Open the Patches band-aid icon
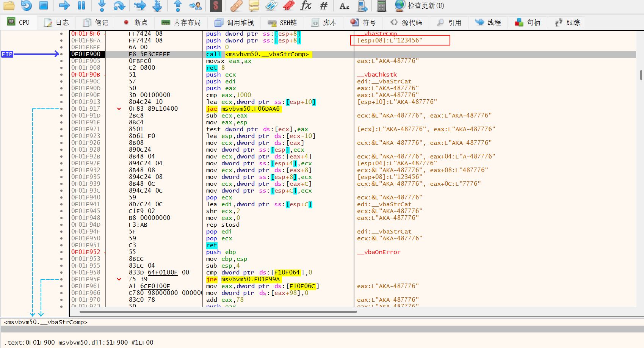 click(x=236, y=5)
